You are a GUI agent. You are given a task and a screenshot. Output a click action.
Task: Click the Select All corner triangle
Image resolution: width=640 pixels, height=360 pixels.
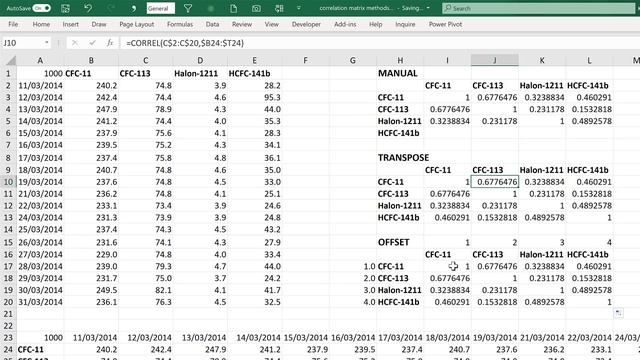pyautogui.click(x=10, y=61)
